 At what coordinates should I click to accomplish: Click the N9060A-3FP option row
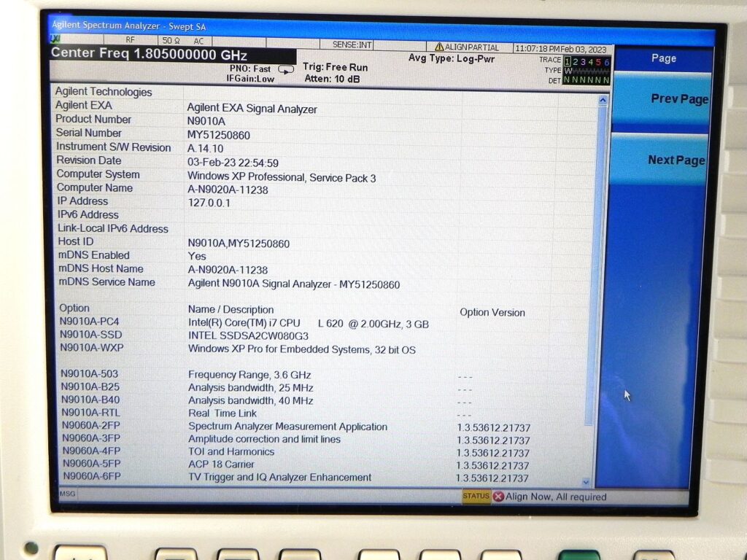(296, 439)
